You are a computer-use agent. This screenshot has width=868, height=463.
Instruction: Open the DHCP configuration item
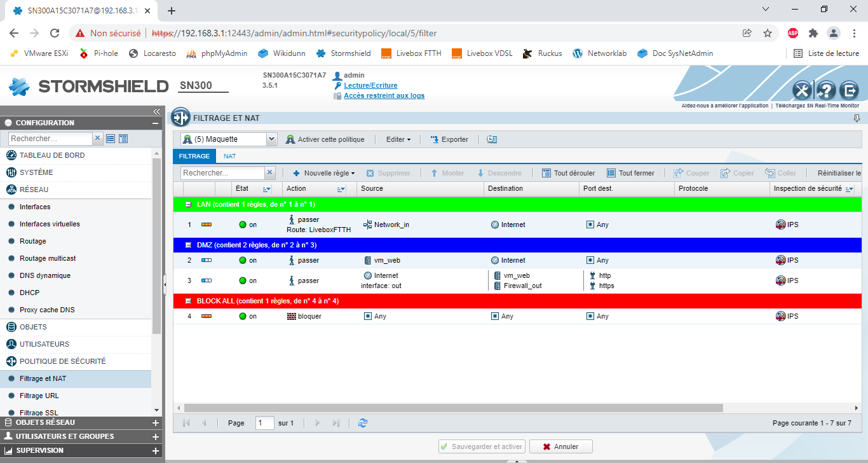[29, 293]
